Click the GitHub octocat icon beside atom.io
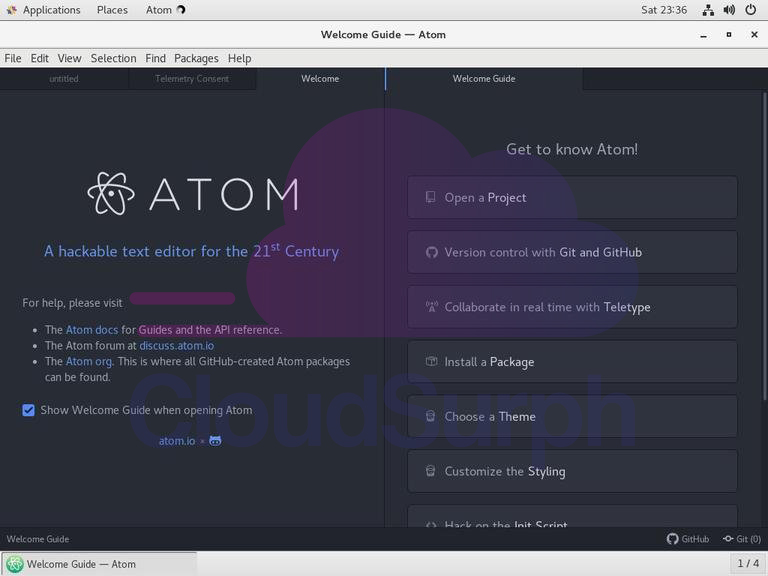The width and height of the screenshot is (768, 576). (x=215, y=441)
